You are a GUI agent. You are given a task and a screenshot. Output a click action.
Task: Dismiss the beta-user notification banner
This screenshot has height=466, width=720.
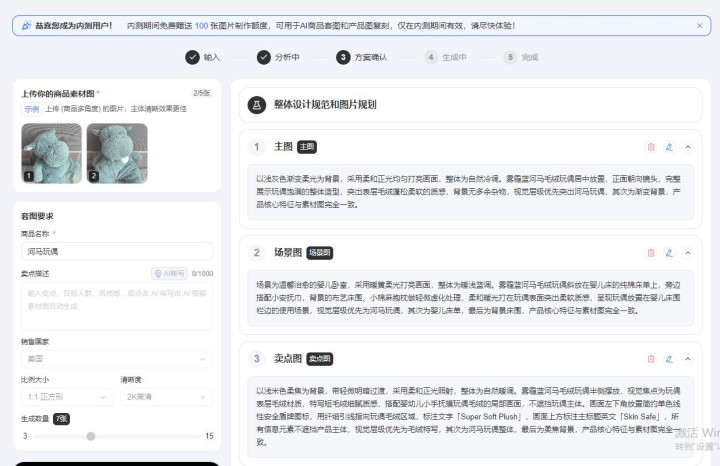[x=699, y=25]
